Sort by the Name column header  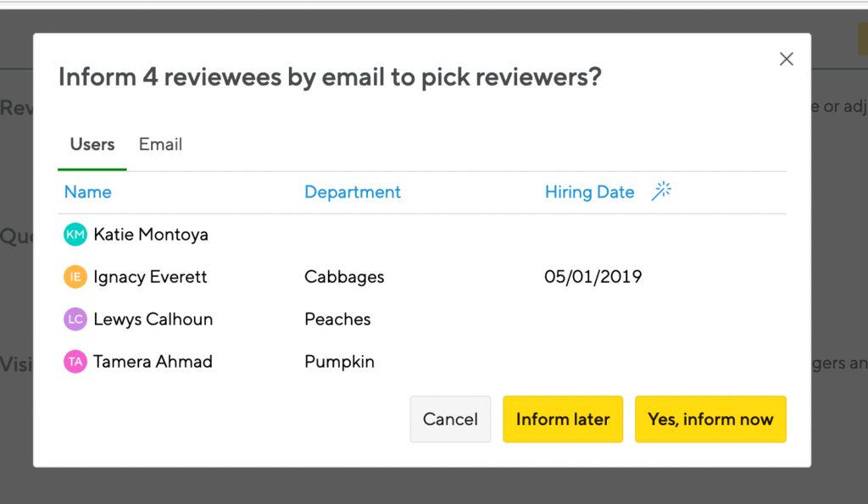click(x=88, y=192)
